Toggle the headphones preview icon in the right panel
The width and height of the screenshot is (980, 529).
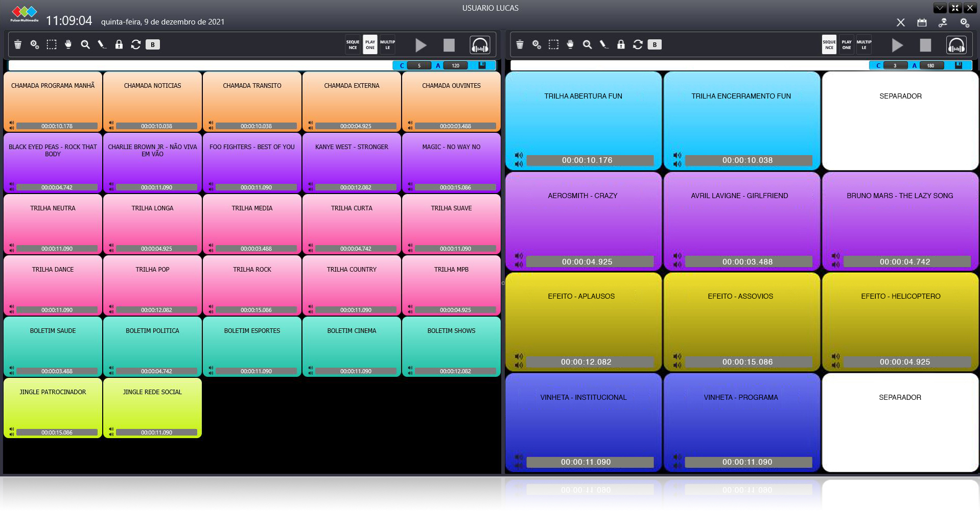click(956, 45)
